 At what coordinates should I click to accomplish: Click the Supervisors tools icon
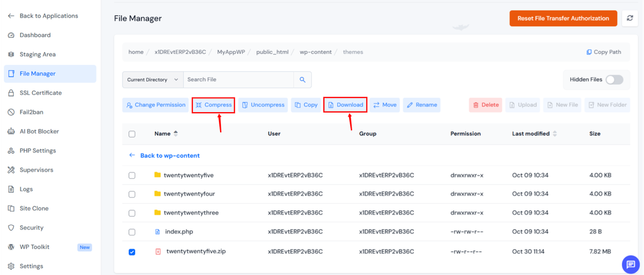[x=11, y=170]
